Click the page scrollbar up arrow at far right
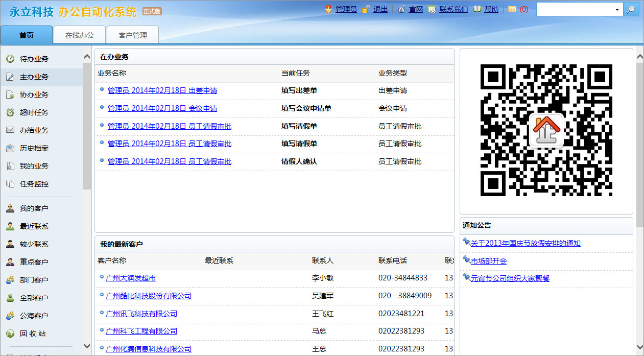This screenshot has height=356, width=644. click(x=640, y=56)
